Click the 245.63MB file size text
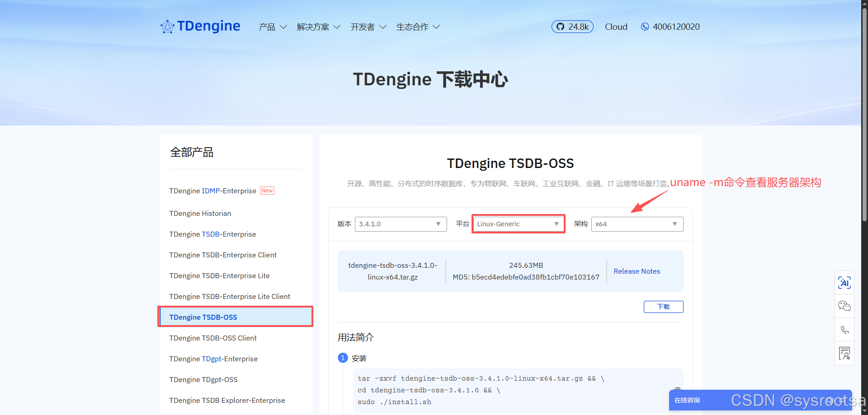Image resolution: width=868 pixels, height=415 pixels. tap(526, 265)
